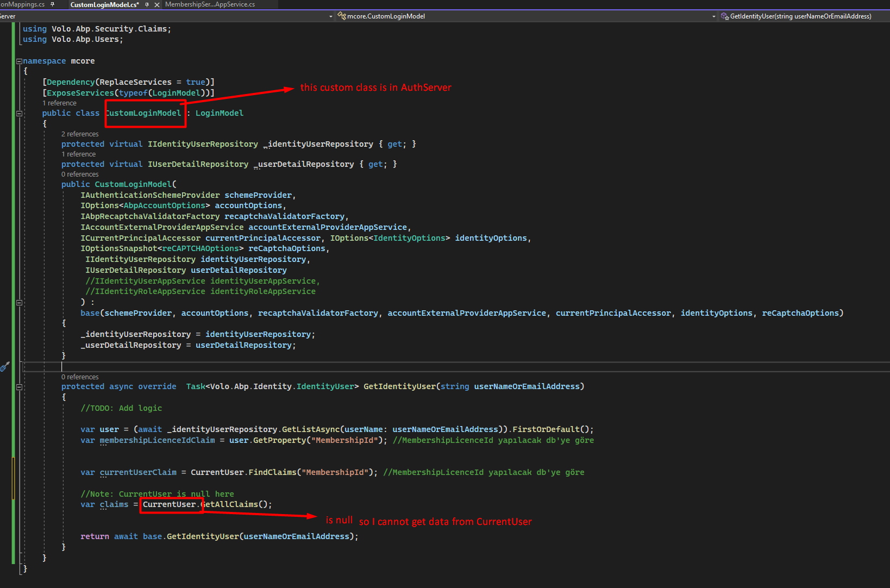The width and height of the screenshot is (890, 588).
Task: Click pin icon on the onMappings.cs tab
Action: (53, 4)
